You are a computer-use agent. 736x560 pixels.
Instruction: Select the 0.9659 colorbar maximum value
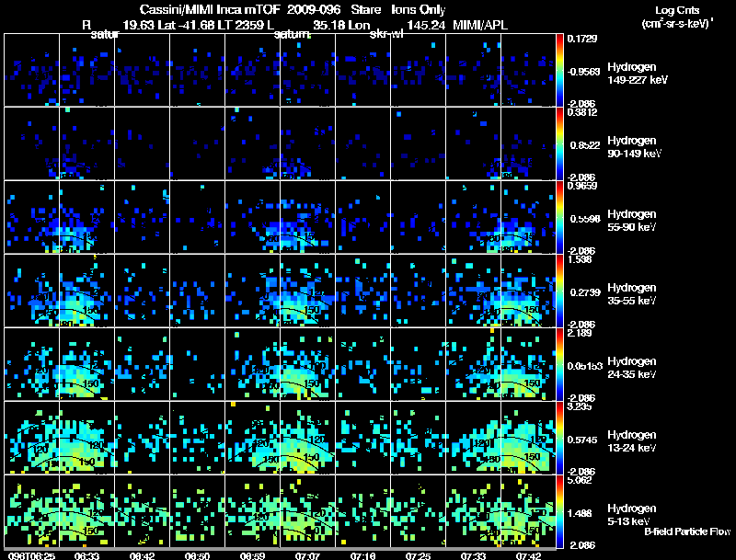(582, 186)
